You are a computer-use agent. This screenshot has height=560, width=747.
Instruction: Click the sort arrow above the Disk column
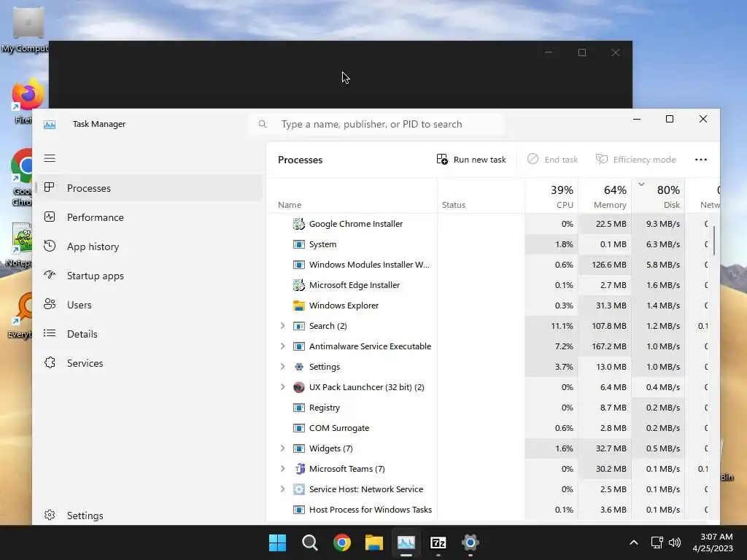641,184
